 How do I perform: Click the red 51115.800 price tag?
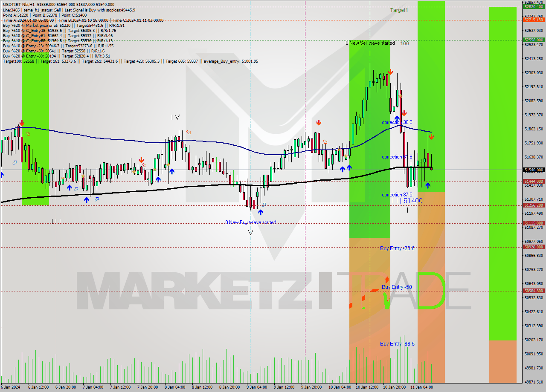[534, 223]
